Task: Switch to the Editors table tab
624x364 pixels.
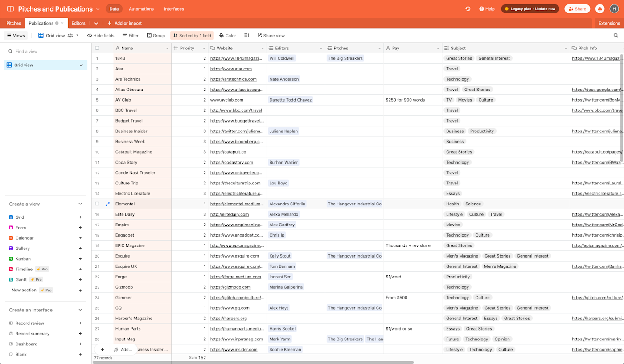Action: coord(78,23)
